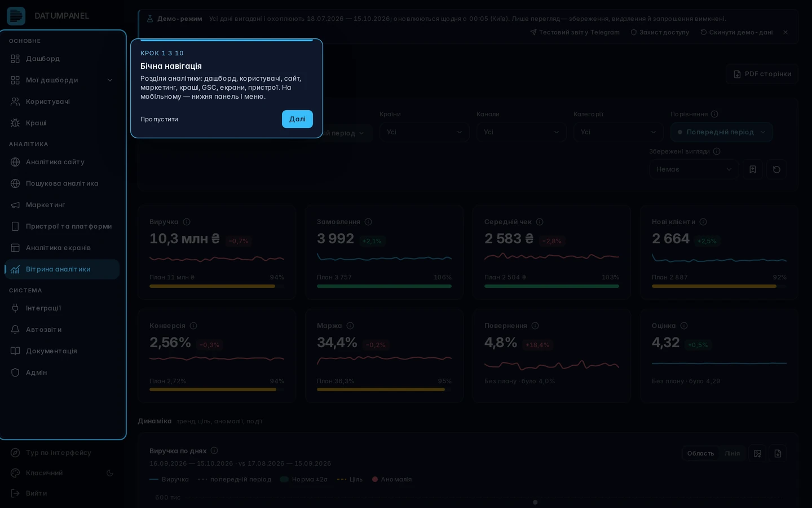This screenshot has width=812, height=508.
Task: Click the Виручка plan progress bar
Action: 217,286
